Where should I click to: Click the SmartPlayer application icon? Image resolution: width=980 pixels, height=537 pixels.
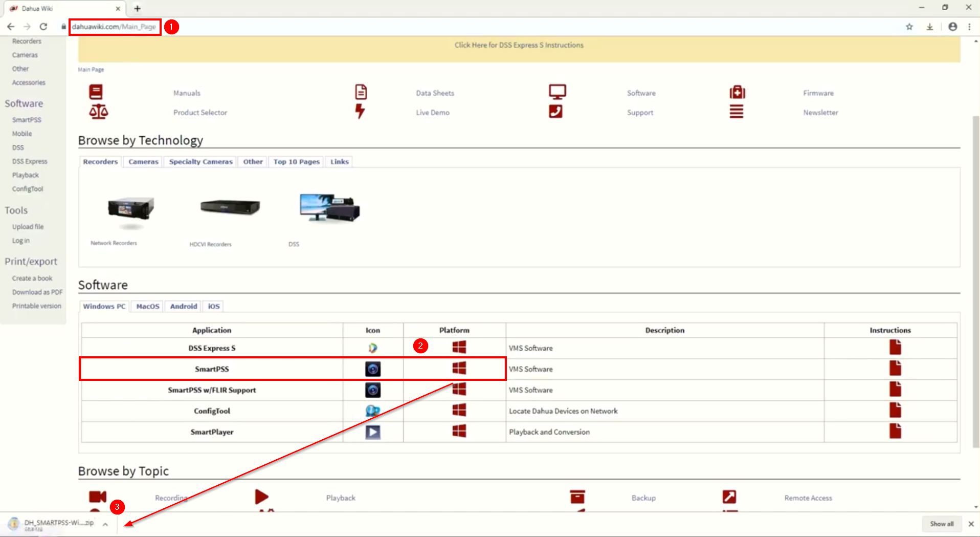(x=373, y=432)
